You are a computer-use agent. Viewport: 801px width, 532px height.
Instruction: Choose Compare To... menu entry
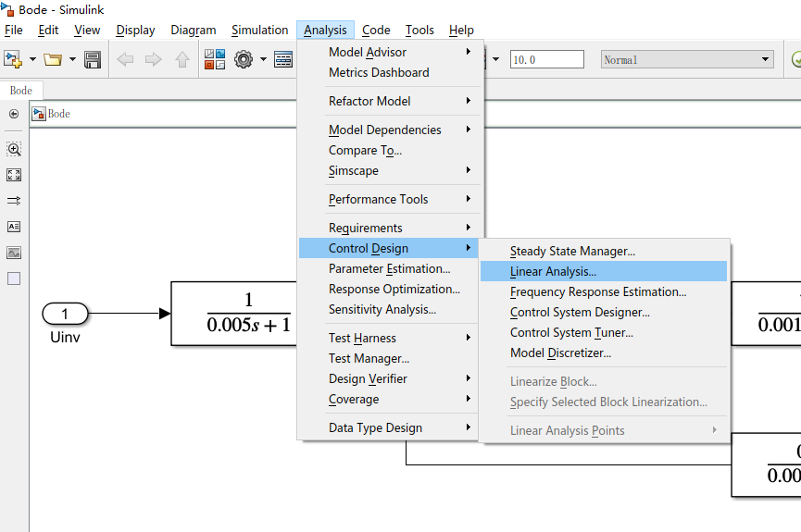390,150
